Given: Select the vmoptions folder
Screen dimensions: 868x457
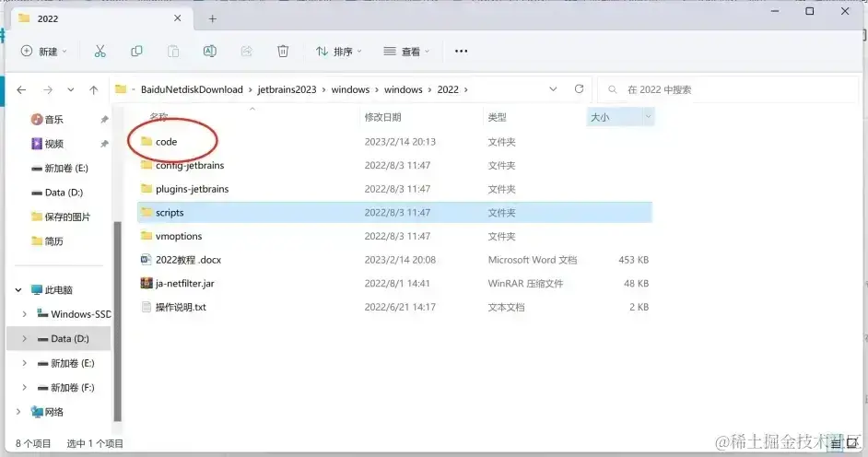Looking at the screenshot, I should (178, 236).
